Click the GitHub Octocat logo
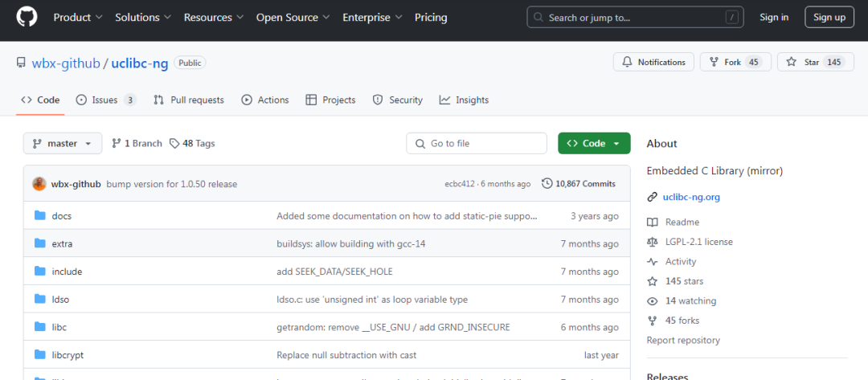 [x=27, y=17]
